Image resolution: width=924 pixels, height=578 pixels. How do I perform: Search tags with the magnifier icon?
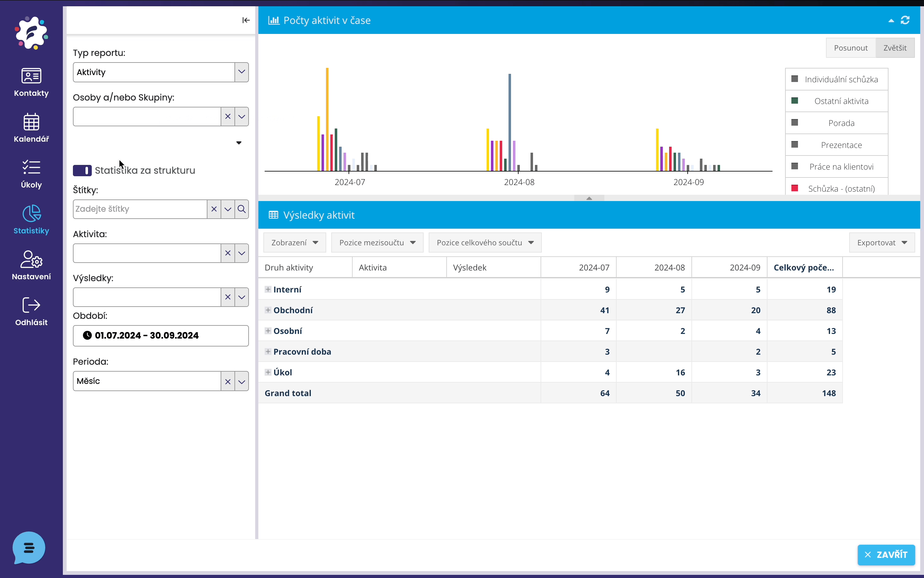tap(242, 209)
